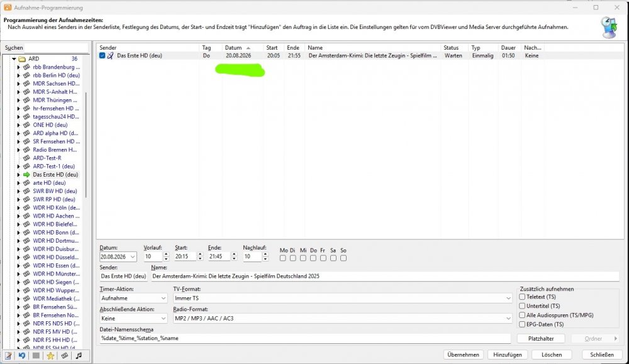Click the channel icon of hr-fernsehen HD
The image size is (629, 364).
26,108
